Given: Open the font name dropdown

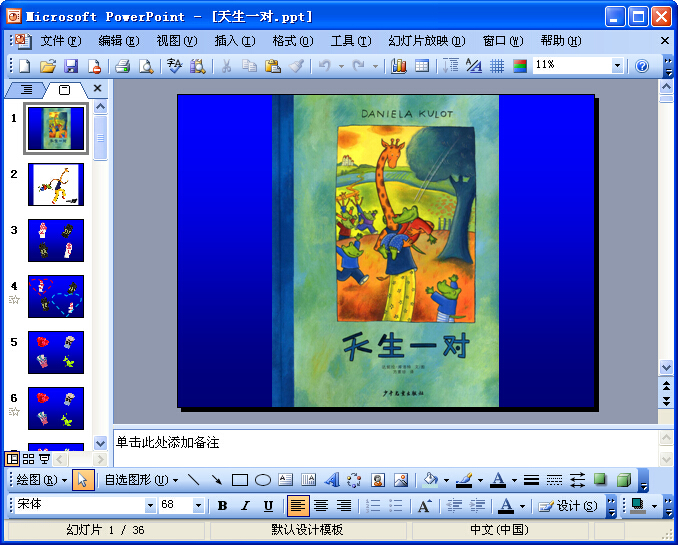Looking at the screenshot, I should pos(150,505).
